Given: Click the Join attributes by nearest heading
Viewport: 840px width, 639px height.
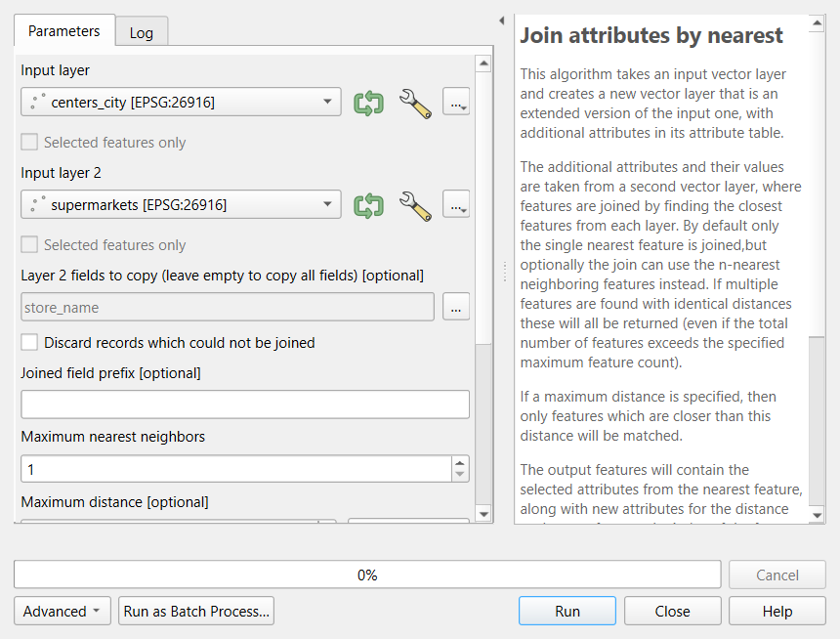Looking at the screenshot, I should click(x=651, y=35).
